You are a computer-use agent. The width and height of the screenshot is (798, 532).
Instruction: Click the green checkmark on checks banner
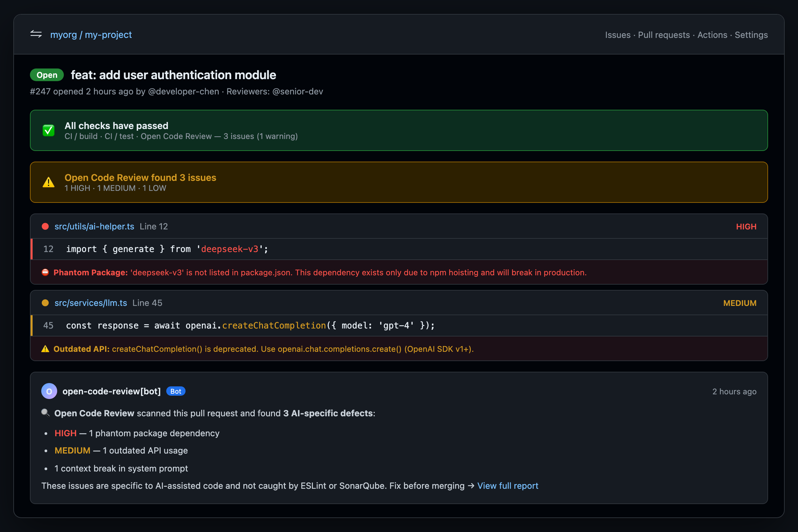point(49,130)
